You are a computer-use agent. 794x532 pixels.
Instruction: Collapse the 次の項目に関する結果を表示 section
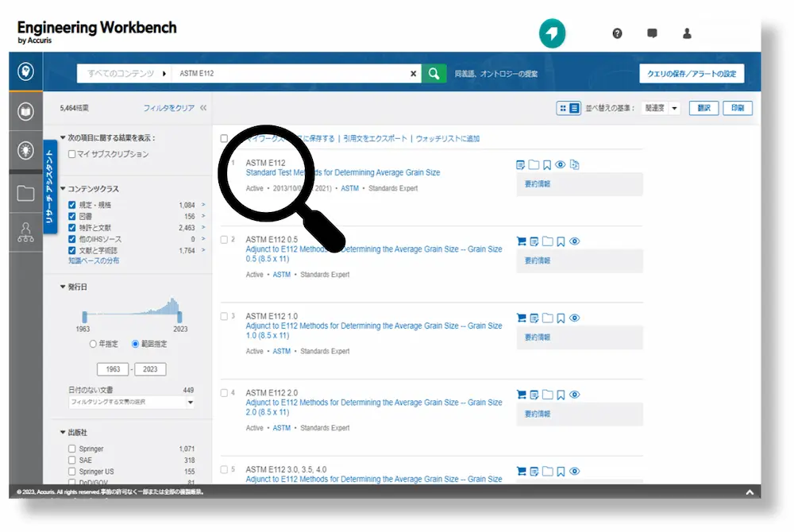coord(63,137)
